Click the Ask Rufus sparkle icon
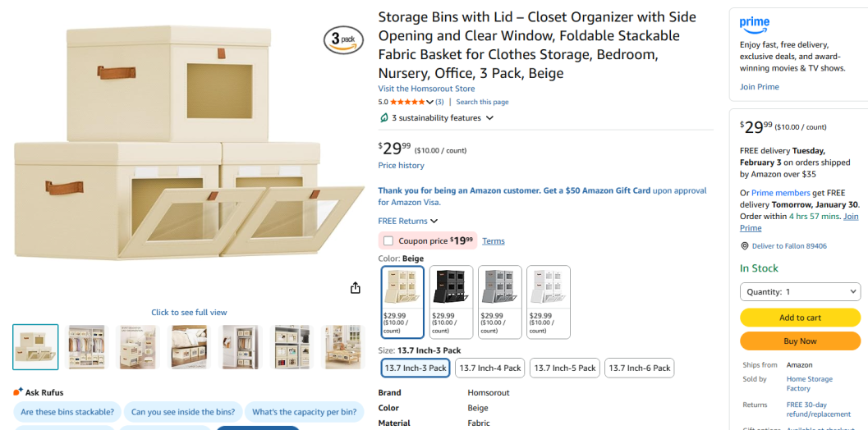Image resolution: width=868 pixels, height=430 pixels. (x=18, y=392)
